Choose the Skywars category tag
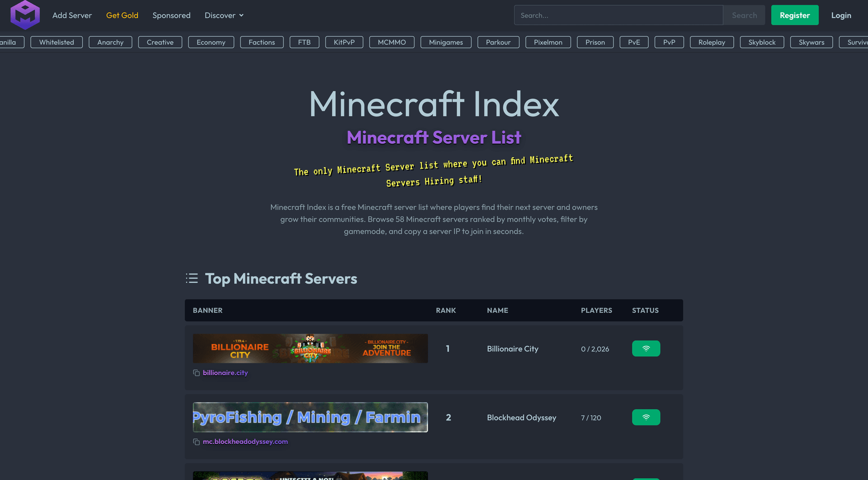868x480 pixels. (x=811, y=42)
